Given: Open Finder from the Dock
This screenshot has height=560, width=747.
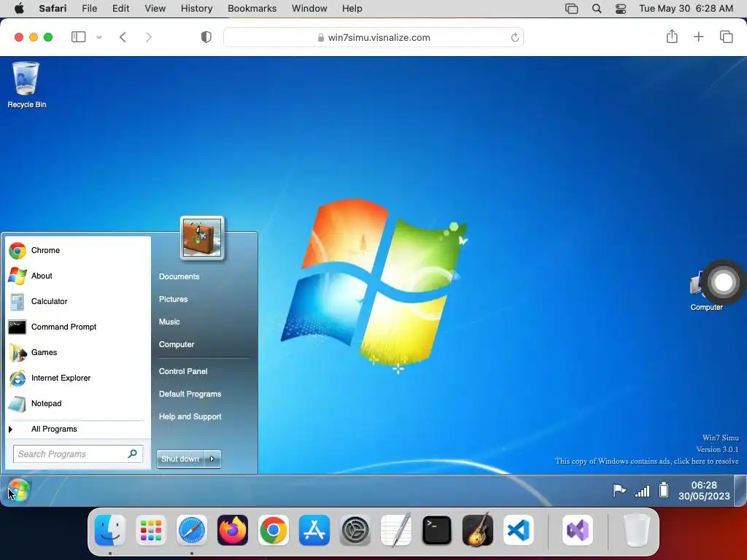Looking at the screenshot, I should tap(110, 530).
